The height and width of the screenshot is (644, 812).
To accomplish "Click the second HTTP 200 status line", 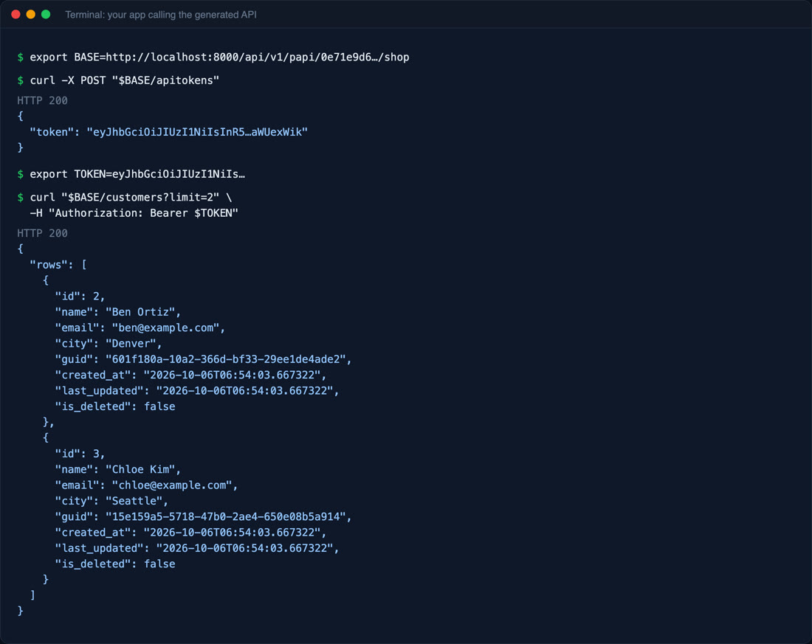I will pos(43,233).
